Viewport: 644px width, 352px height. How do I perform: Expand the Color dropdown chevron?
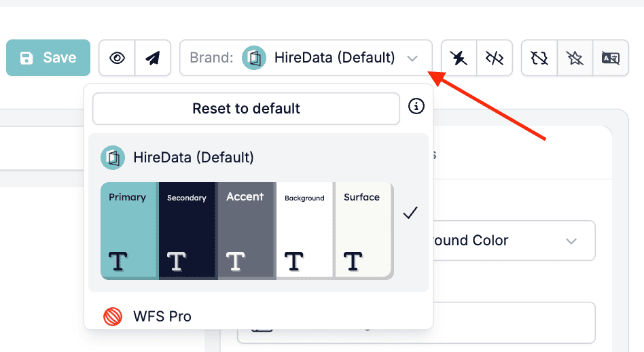(571, 241)
